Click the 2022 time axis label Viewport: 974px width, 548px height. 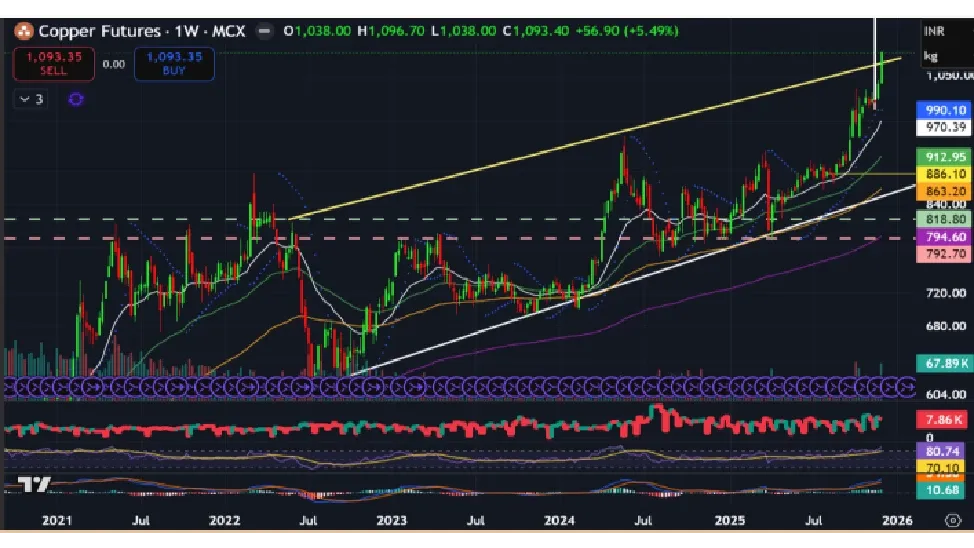coord(224,521)
